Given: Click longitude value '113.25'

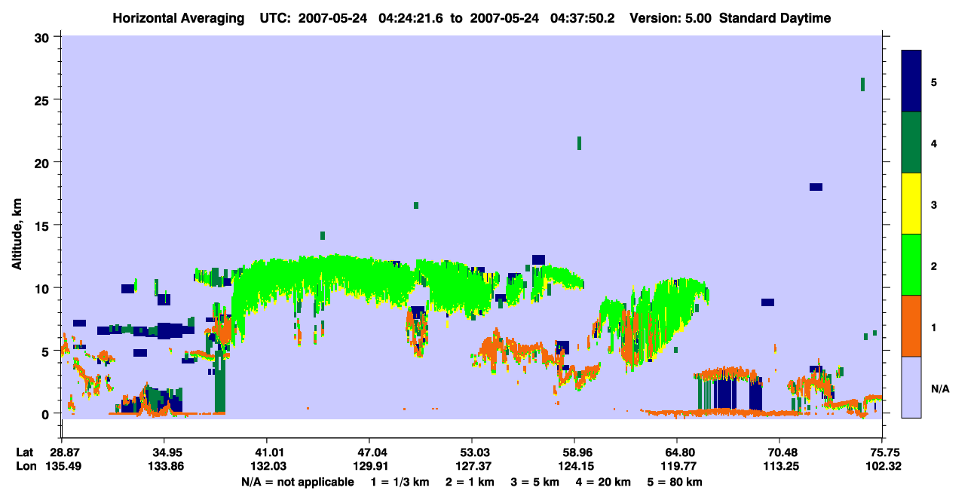Looking at the screenshot, I should [x=779, y=466].
